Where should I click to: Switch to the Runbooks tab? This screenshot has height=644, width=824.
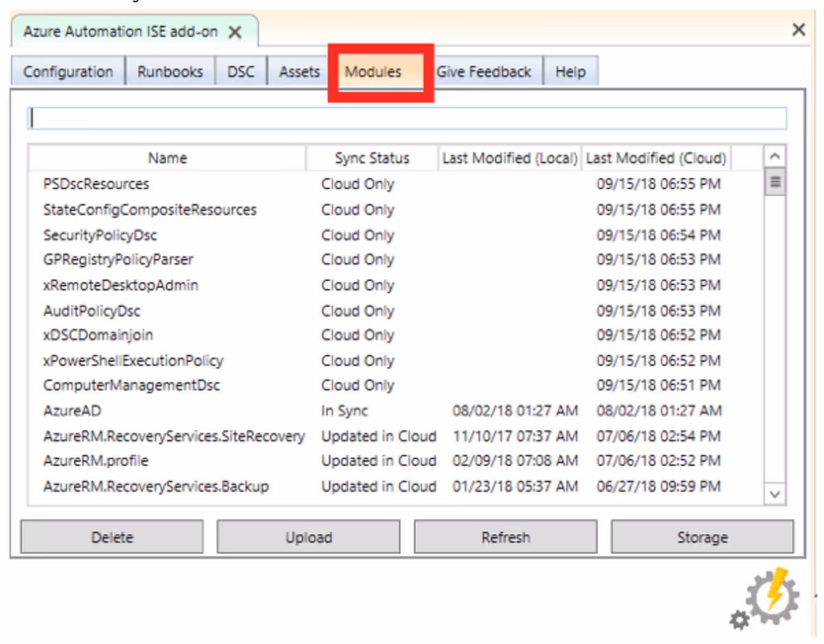(x=170, y=71)
